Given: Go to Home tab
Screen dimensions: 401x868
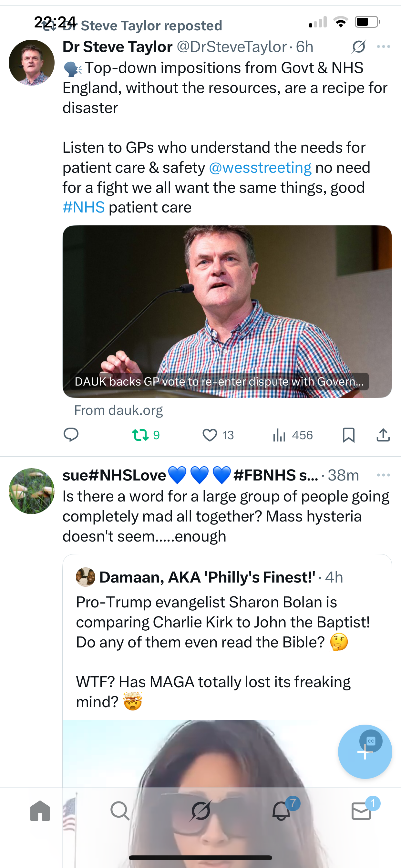Looking at the screenshot, I should click(x=40, y=811).
